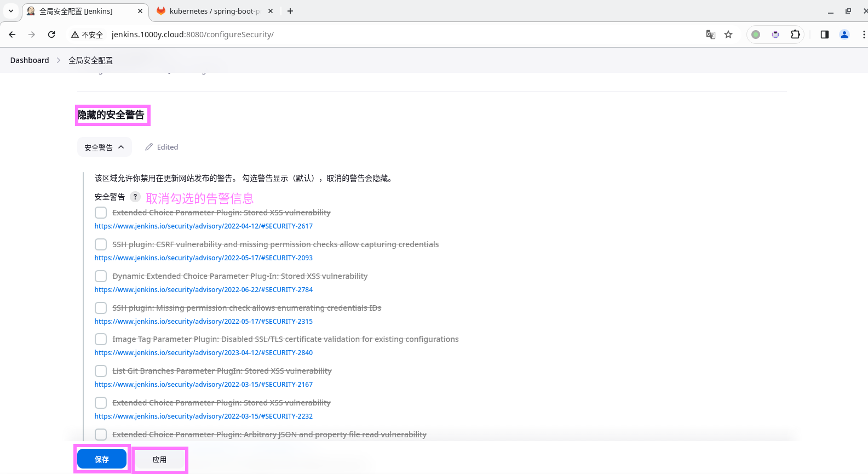Image resolution: width=868 pixels, height=474 pixels.
Task: Click the 全局安全配置 breadcrumb
Action: (90, 60)
